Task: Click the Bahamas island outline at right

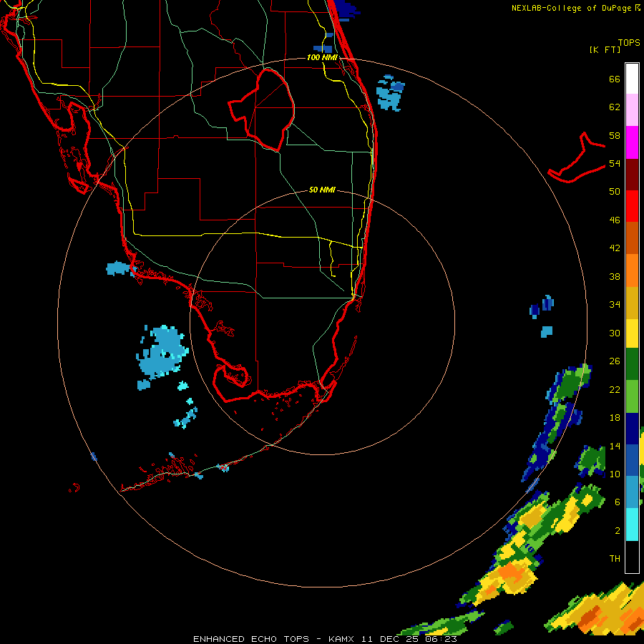Action: pos(576,159)
